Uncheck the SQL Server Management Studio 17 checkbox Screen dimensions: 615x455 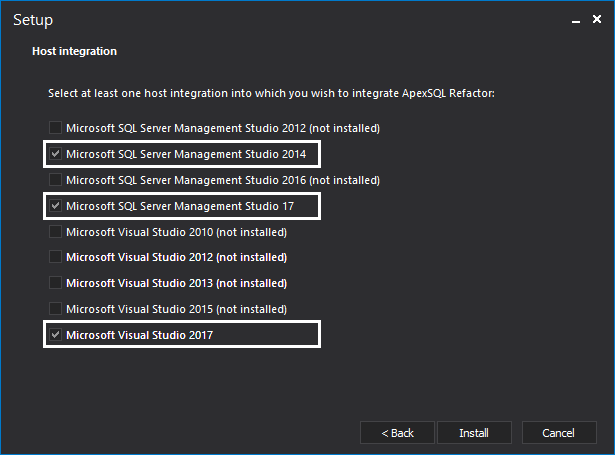coord(55,205)
